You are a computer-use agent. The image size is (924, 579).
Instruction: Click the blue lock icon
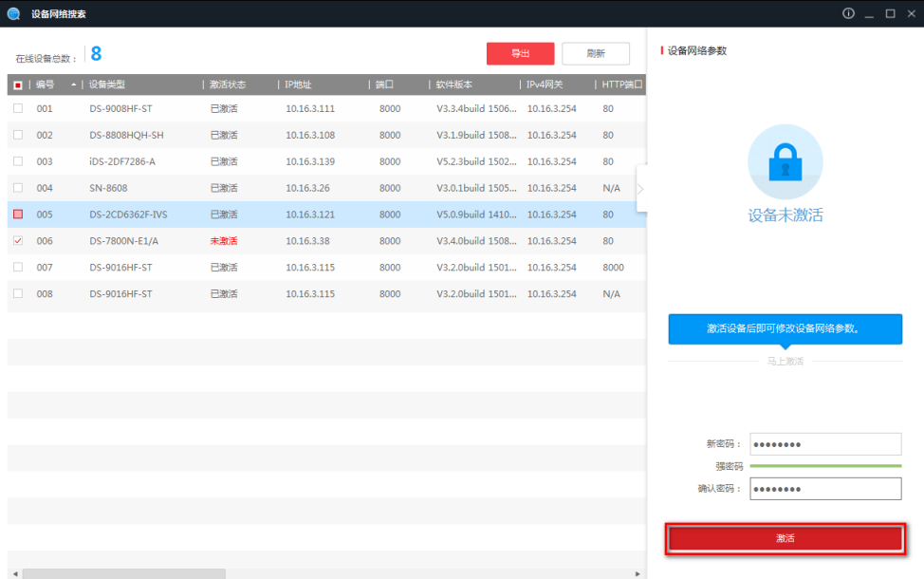point(785,162)
